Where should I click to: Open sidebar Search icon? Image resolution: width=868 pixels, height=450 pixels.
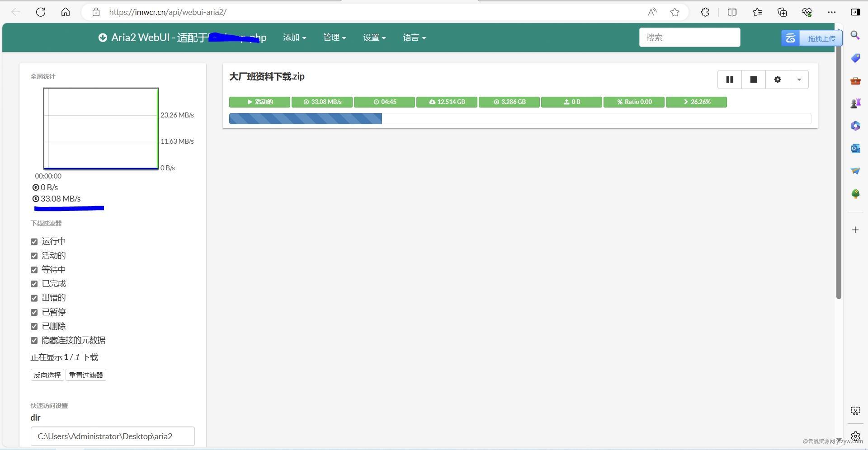(x=855, y=35)
